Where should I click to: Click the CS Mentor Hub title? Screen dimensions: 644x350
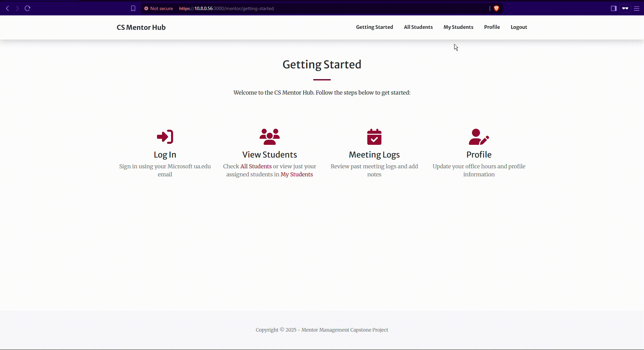141,27
